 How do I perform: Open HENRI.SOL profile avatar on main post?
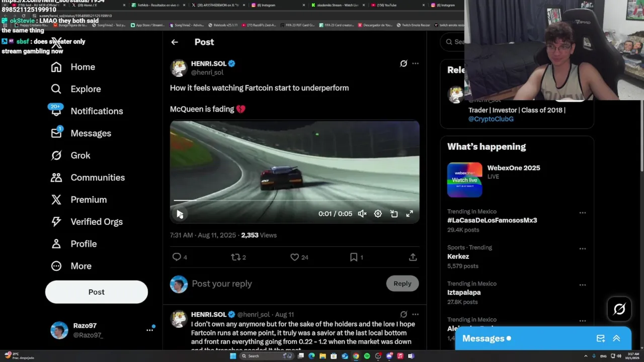coord(179,68)
